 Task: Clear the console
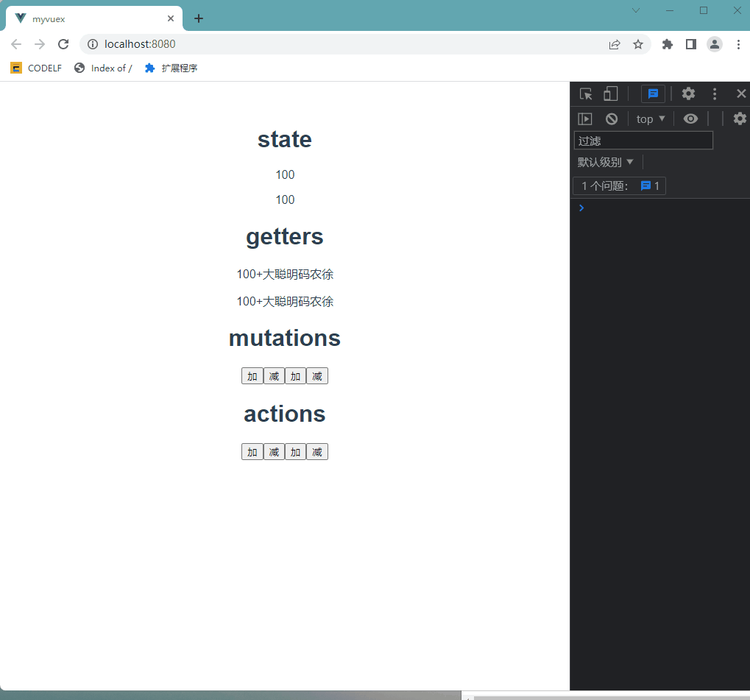tap(612, 119)
